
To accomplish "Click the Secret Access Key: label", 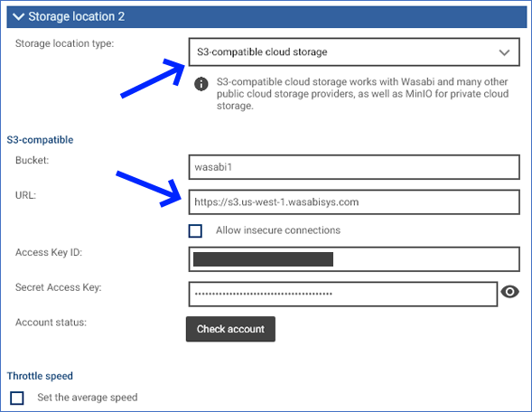I will [59, 287].
